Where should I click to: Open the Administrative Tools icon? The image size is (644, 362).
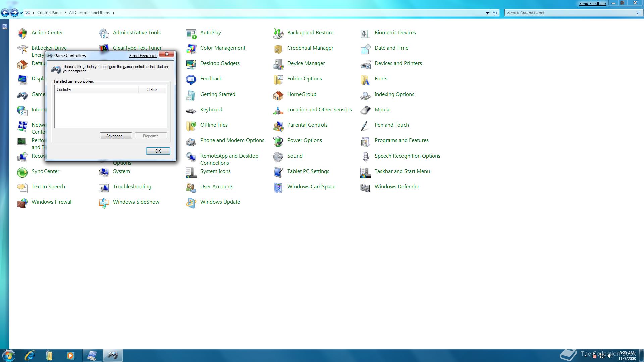pyautogui.click(x=104, y=34)
